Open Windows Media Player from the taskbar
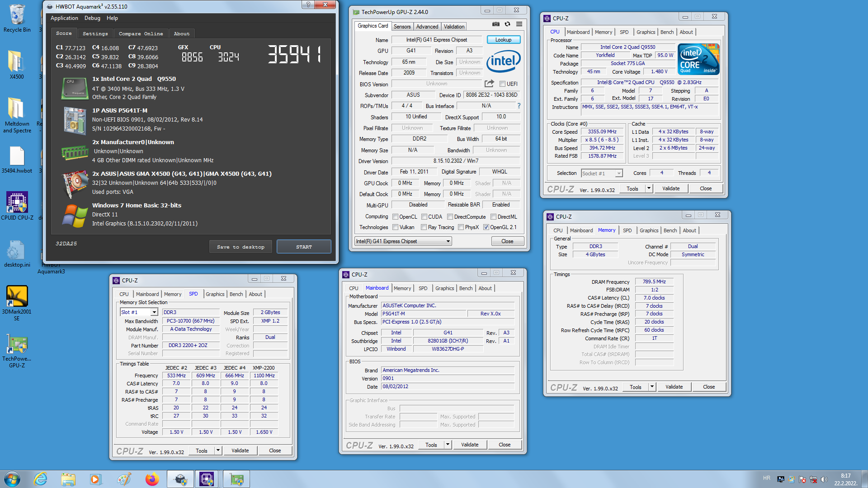Viewport: 868px width, 488px height. (x=95, y=479)
